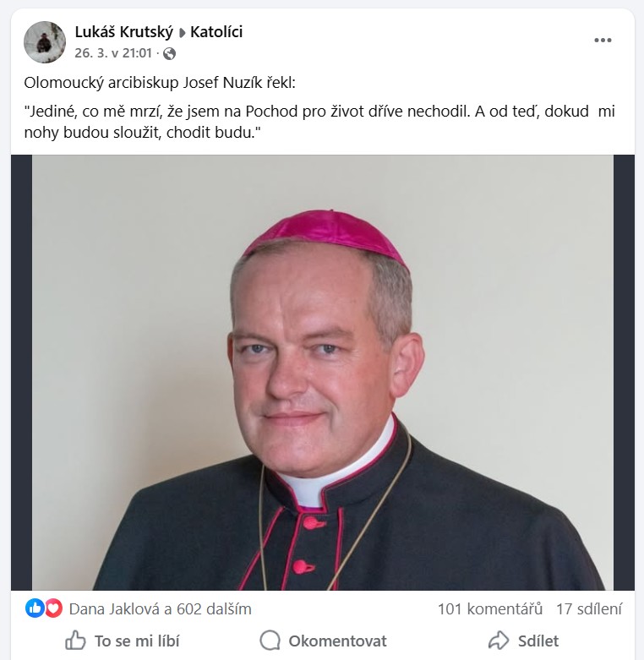Viewport: 644px width, 660px height.
Task: Open Lukáš Krutský profile link
Action: 123,32
